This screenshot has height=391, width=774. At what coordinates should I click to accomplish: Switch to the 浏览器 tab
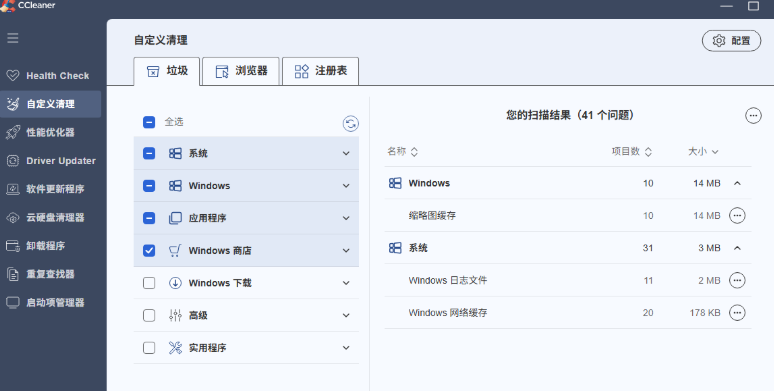[241, 71]
